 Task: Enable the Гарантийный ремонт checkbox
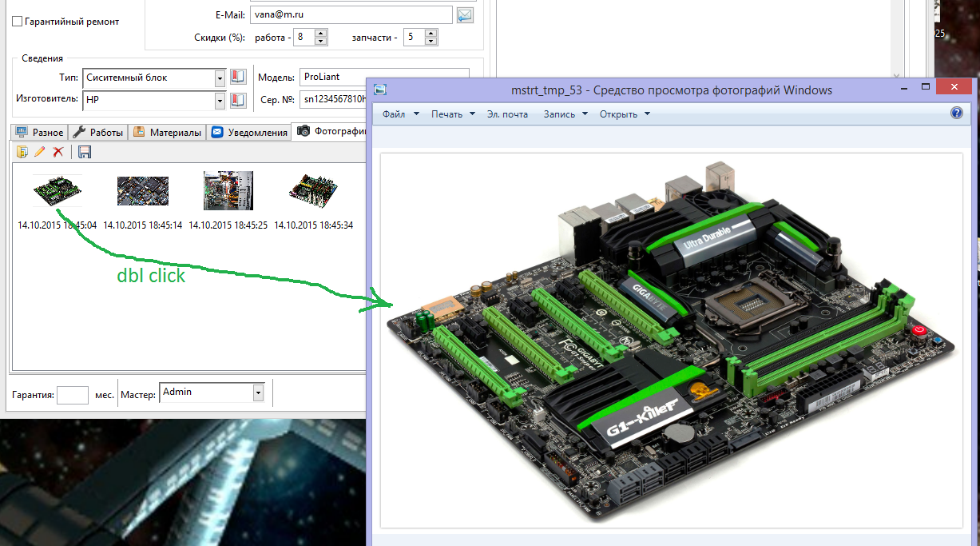18,22
